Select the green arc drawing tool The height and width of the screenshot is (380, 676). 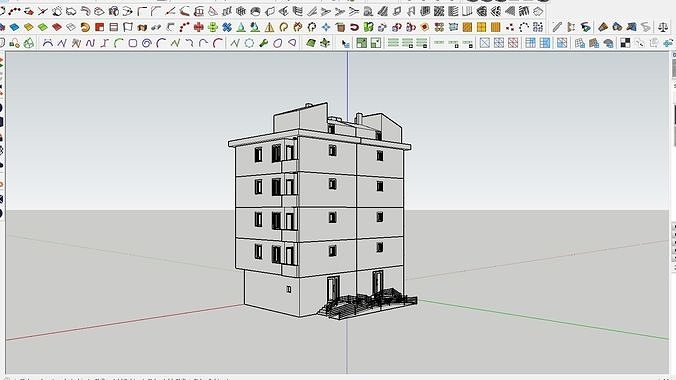tap(119, 43)
